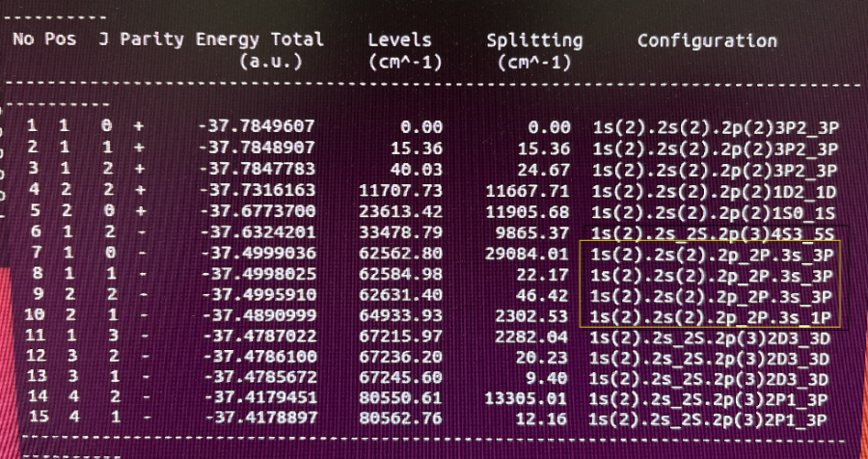Click configuration ending in 2p_2P.3s_1P
Image resolution: width=868 pixels, height=459 pixels.
click(x=712, y=316)
